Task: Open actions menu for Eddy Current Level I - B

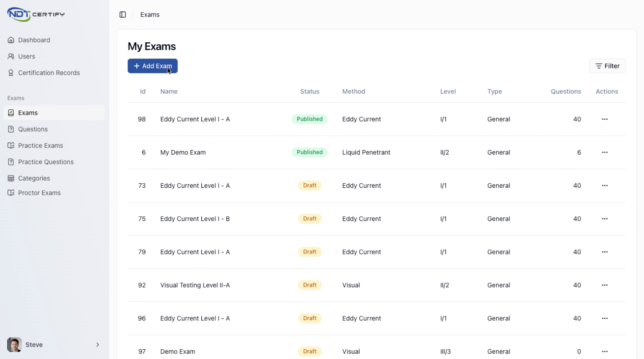Action: click(604, 219)
